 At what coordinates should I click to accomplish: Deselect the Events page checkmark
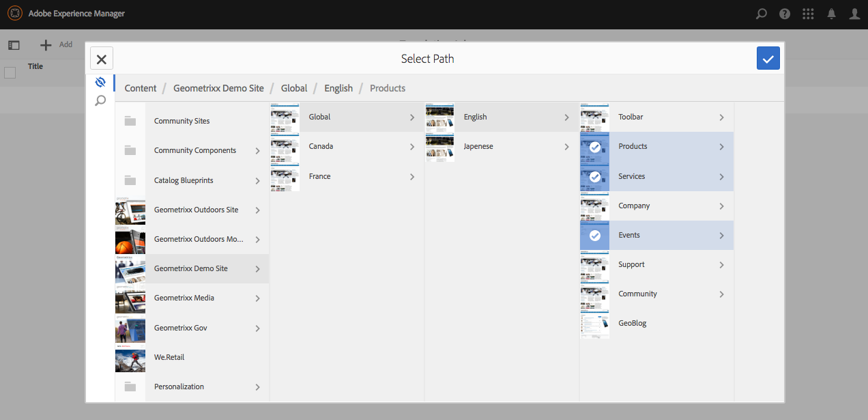pos(594,235)
